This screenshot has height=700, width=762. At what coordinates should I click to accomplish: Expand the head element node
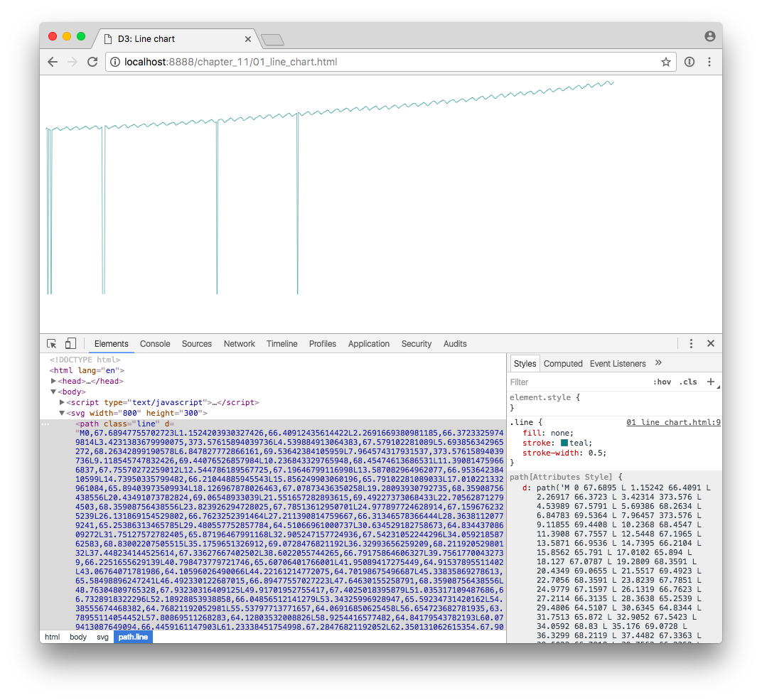pyautogui.click(x=54, y=381)
